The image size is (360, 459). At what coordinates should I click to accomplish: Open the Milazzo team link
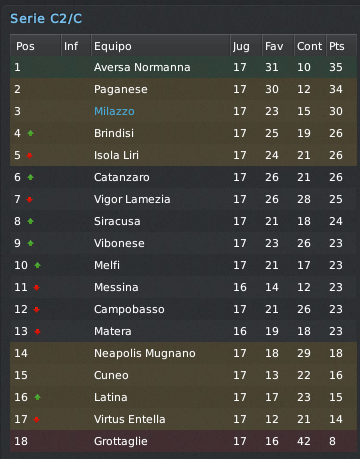114,111
